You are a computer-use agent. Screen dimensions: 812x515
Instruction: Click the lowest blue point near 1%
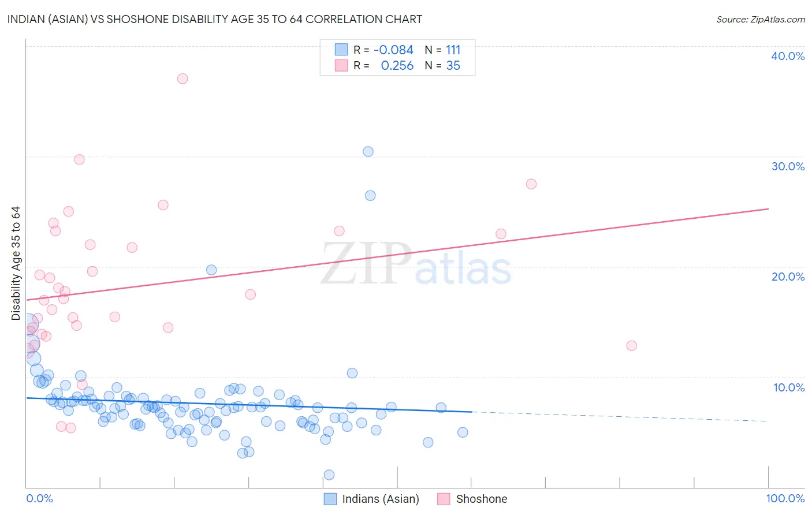tap(329, 475)
